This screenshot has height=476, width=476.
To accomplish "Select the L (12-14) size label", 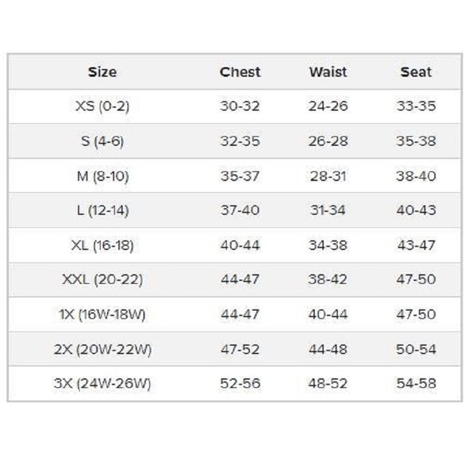I will point(102,210).
